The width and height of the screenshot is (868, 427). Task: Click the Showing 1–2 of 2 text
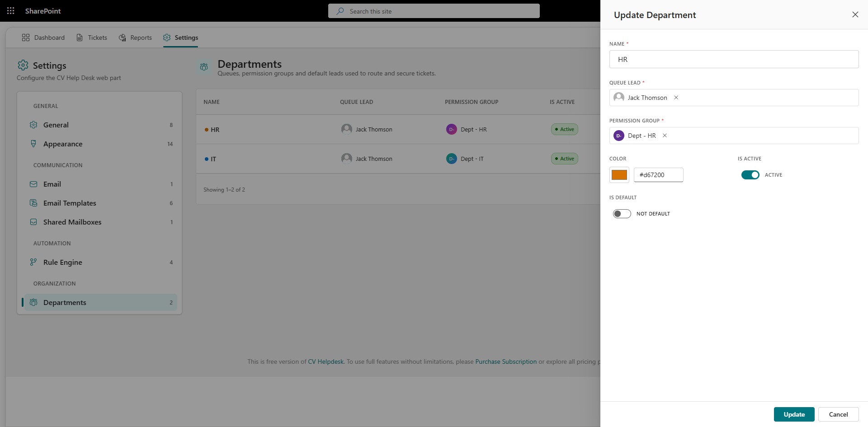(224, 190)
